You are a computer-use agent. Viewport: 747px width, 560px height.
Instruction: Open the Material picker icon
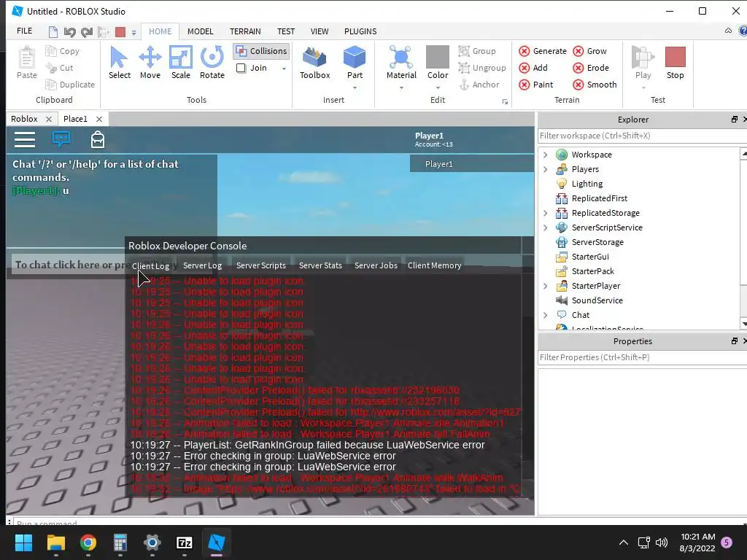(x=401, y=57)
